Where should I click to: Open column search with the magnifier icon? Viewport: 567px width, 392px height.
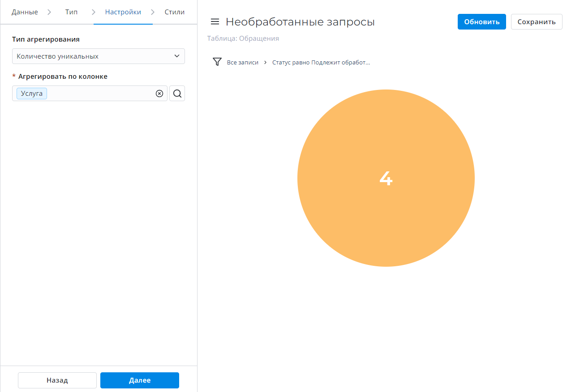tap(177, 94)
